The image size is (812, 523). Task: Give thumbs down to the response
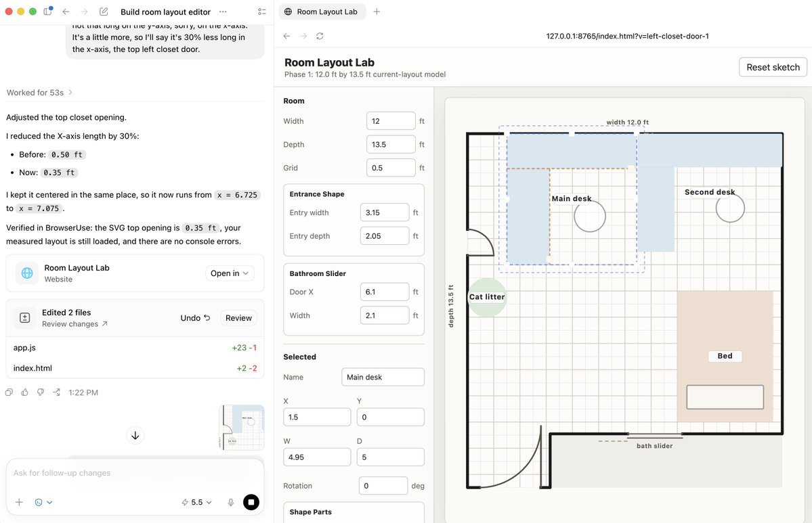(41, 392)
